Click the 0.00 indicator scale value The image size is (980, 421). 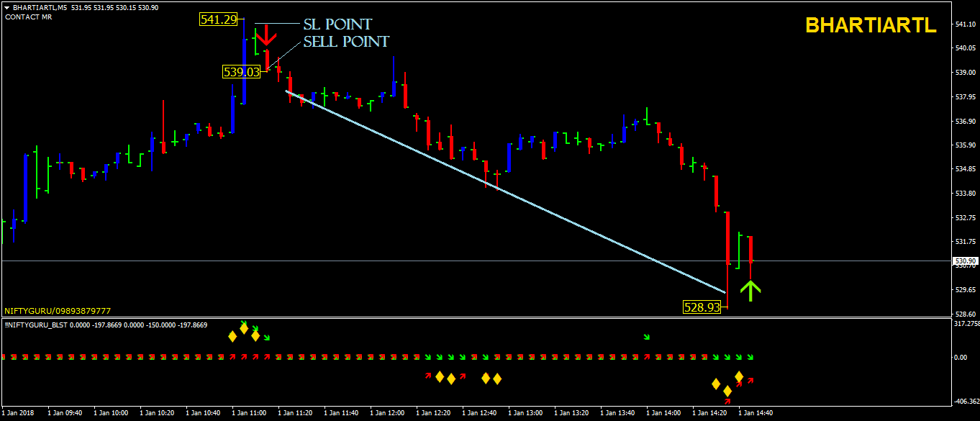(961, 357)
